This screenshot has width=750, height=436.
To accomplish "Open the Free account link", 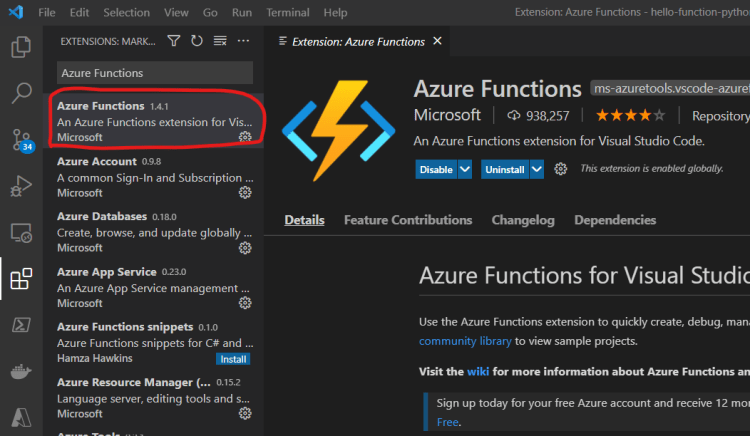I will pyautogui.click(x=448, y=422).
